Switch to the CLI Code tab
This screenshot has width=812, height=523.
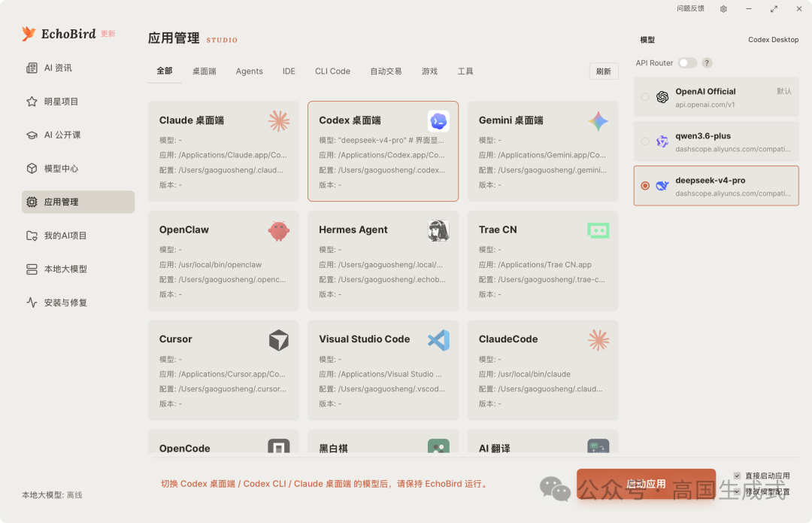pos(332,71)
